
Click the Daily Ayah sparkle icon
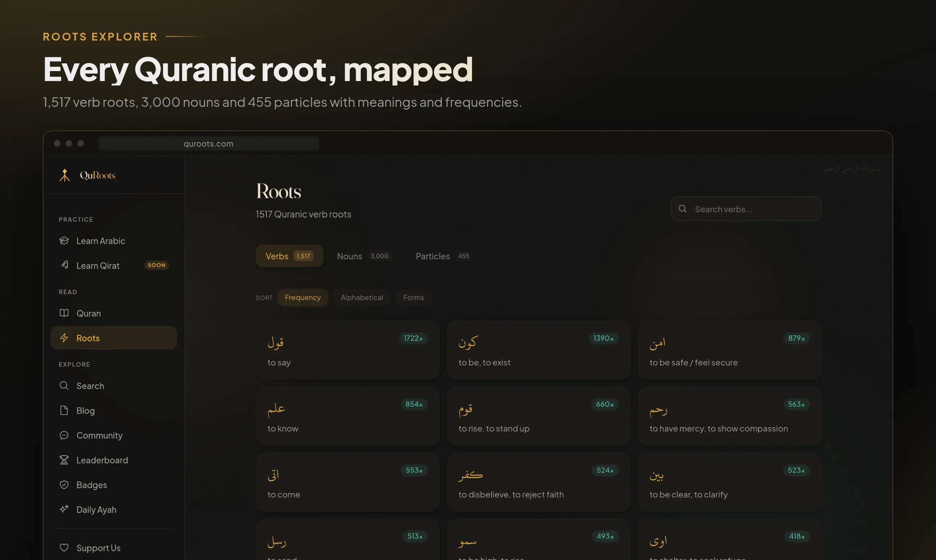pos(64,509)
